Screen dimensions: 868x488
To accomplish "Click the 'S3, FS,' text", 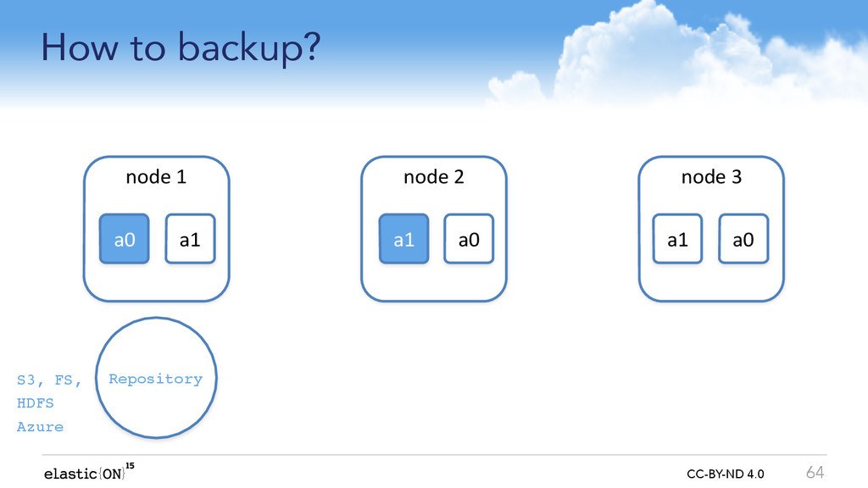I will click(x=49, y=380).
